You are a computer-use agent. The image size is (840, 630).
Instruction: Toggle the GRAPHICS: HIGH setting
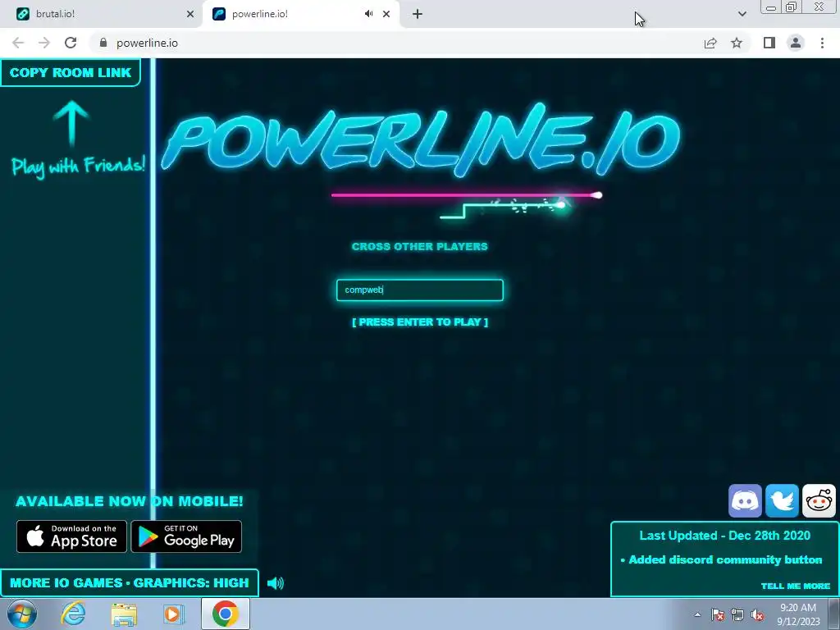coord(191,583)
